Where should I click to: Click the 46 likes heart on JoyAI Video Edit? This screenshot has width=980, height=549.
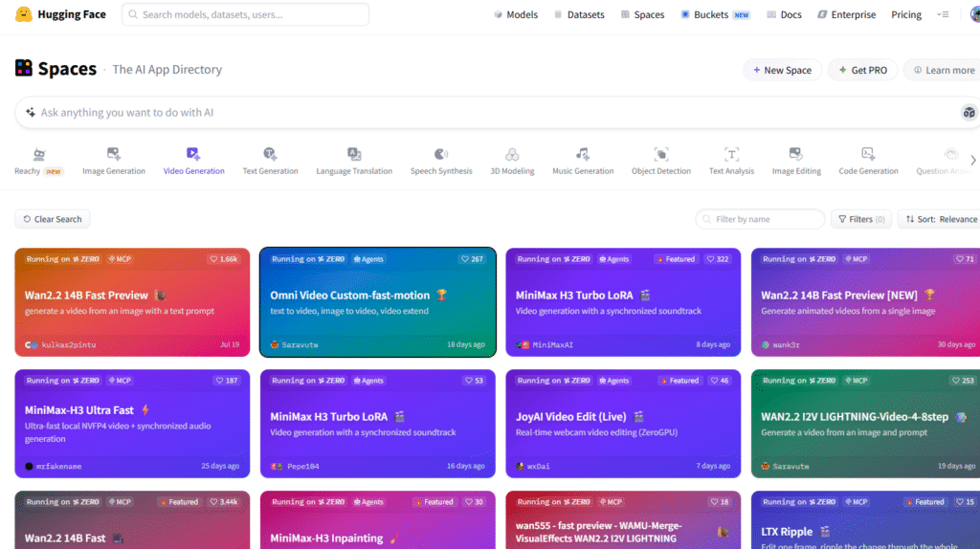714,381
